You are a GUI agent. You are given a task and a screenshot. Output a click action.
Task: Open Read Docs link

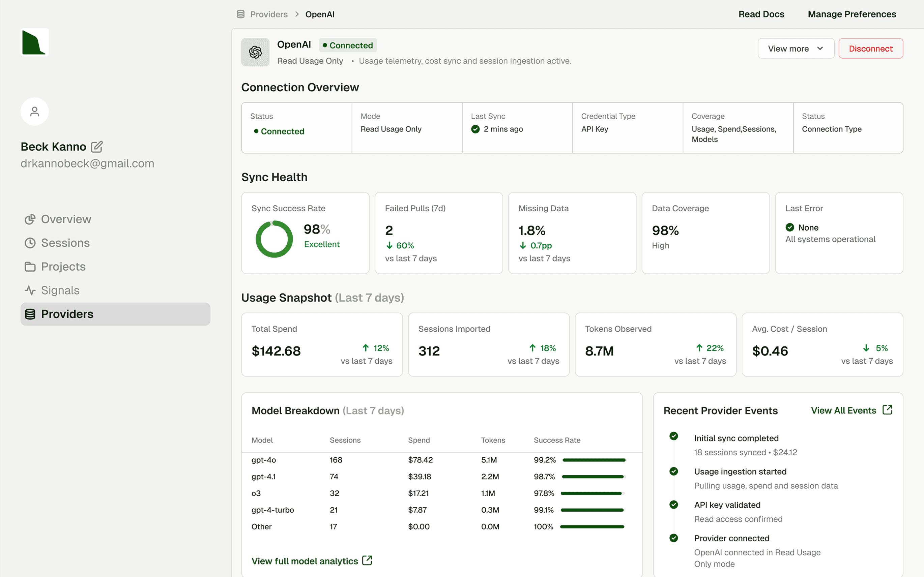(x=761, y=14)
